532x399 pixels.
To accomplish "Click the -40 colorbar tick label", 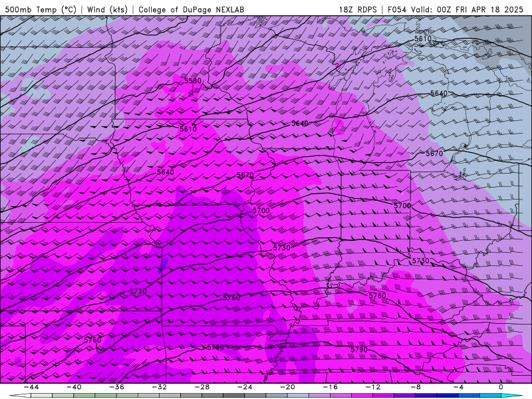I will (x=74, y=387).
